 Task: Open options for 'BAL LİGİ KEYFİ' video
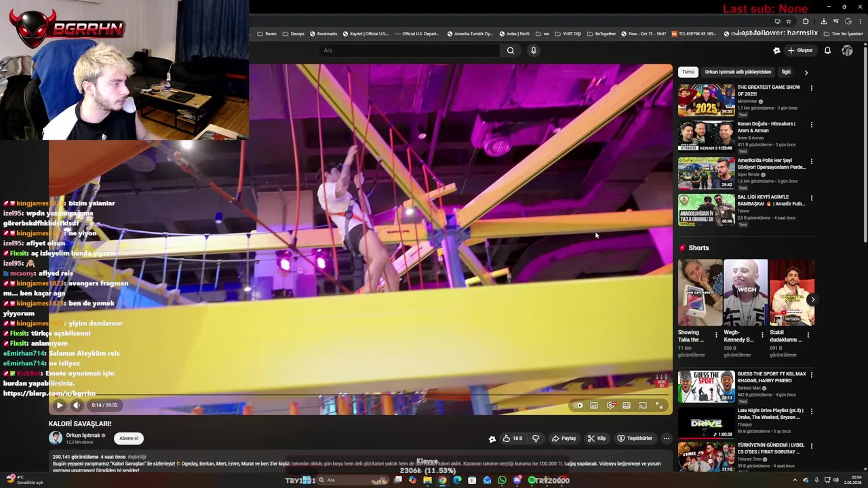coord(811,198)
